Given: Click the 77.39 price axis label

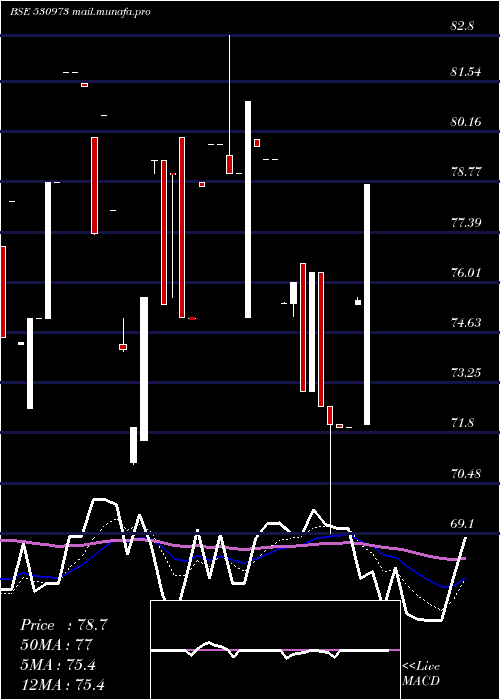Looking at the screenshot, I should coord(466,222).
